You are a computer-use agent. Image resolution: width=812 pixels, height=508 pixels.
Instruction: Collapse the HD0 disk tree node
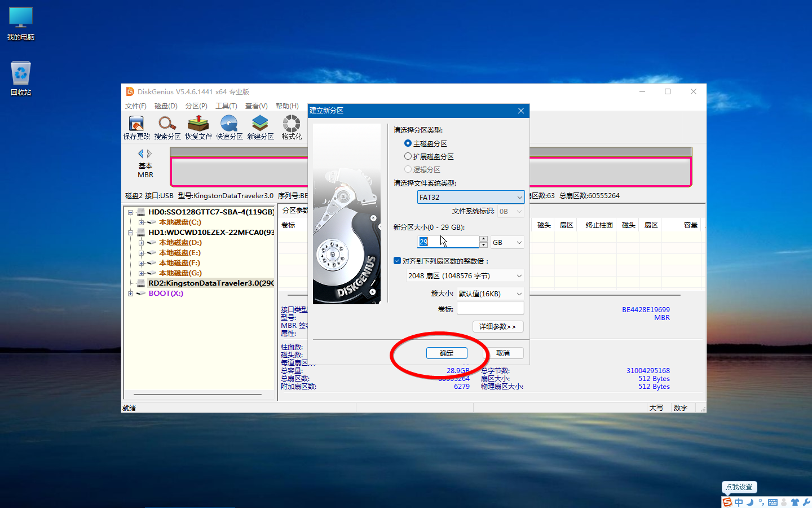coord(130,212)
